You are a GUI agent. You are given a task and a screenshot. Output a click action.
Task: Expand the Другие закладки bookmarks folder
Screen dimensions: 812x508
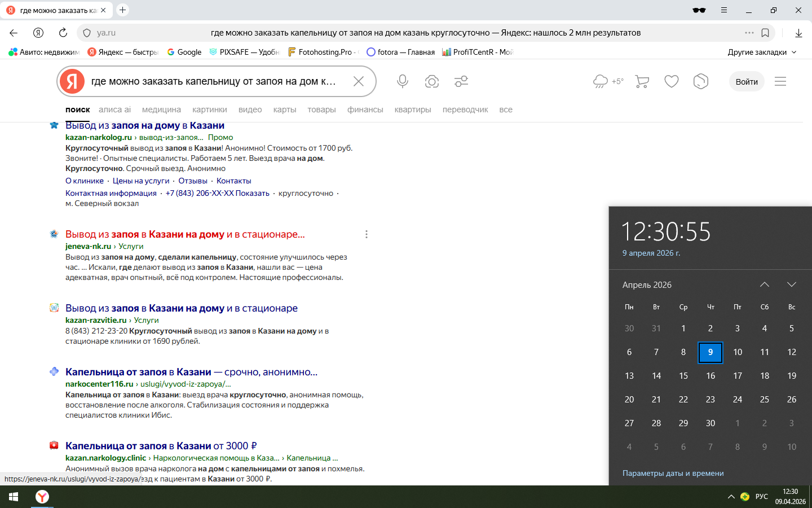[762, 52]
